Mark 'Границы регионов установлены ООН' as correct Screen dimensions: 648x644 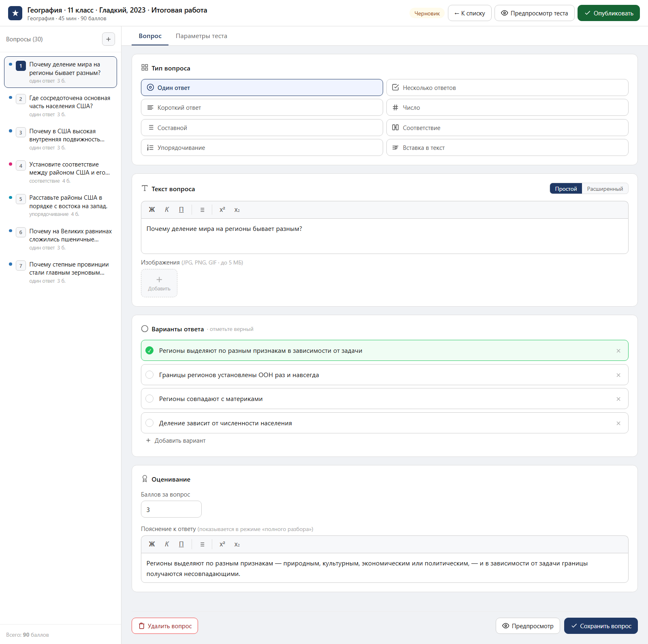tap(149, 375)
